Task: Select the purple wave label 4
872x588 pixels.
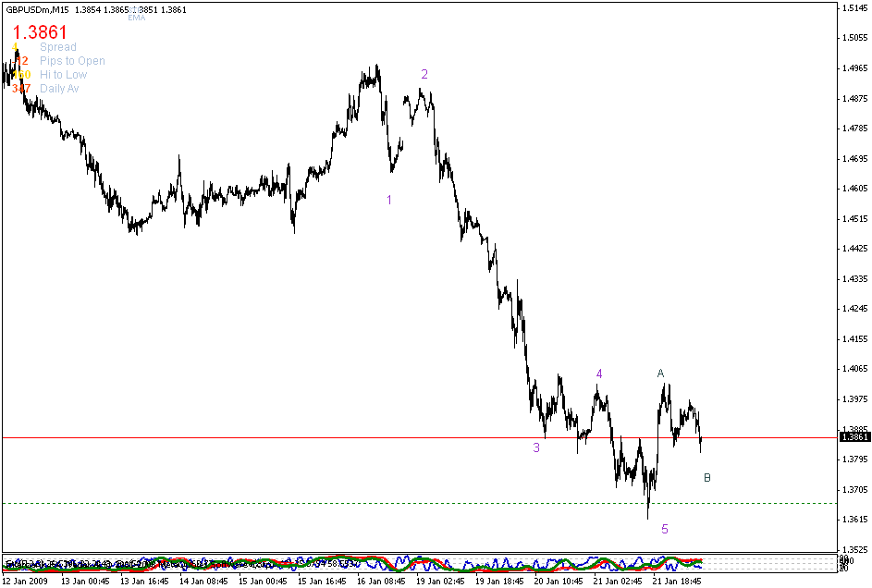Action: tap(599, 374)
